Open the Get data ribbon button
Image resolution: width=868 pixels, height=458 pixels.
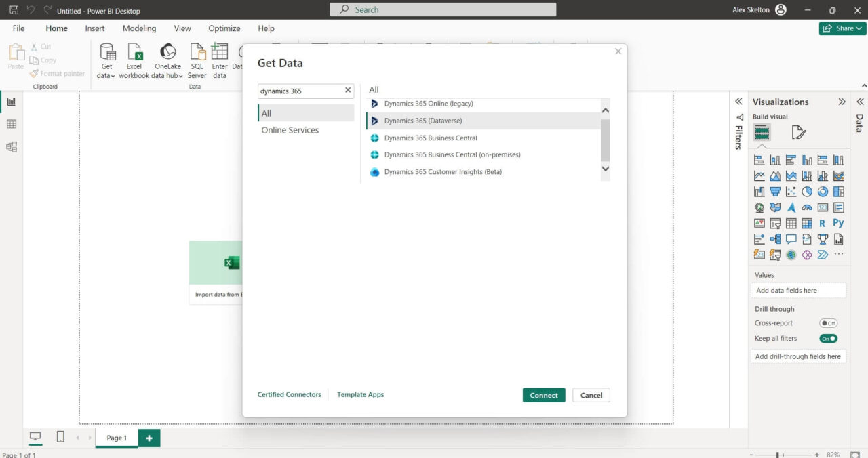click(x=107, y=61)
